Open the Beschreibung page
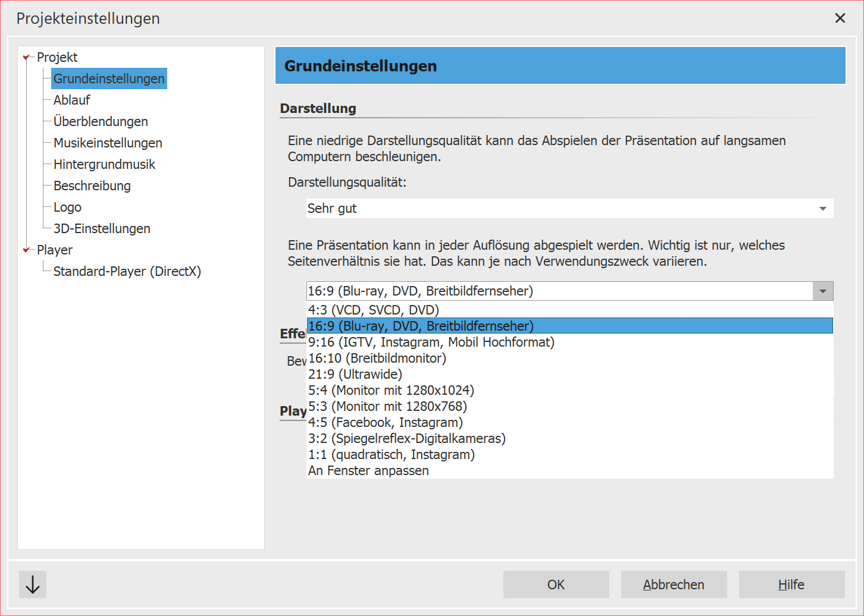The image size is (864, 616). 92,186
